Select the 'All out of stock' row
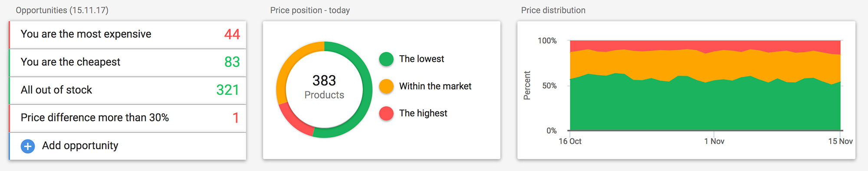Viewport: 868px width, 171px height. (x=128, y=90)
